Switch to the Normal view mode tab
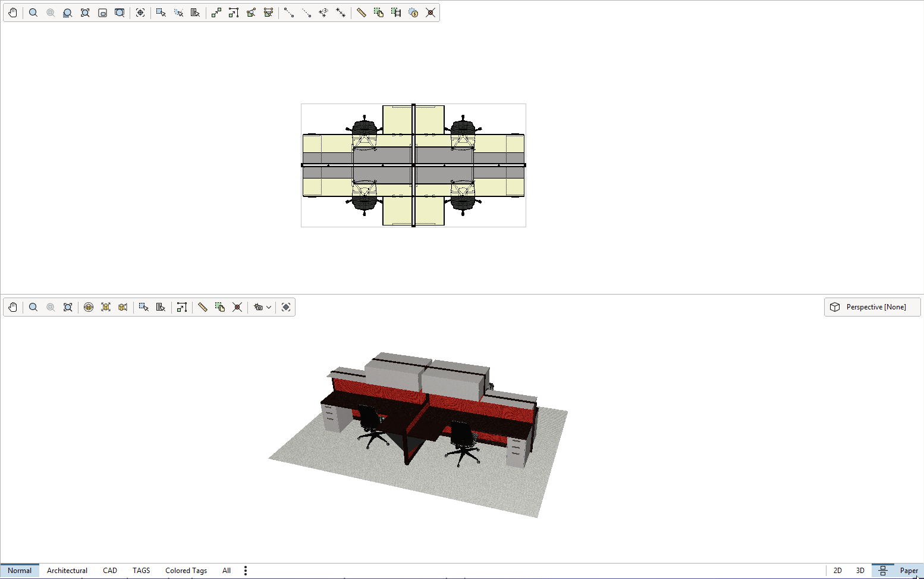Screen dimensions: 924x579 pyautogui.click(x=20, y=571)
